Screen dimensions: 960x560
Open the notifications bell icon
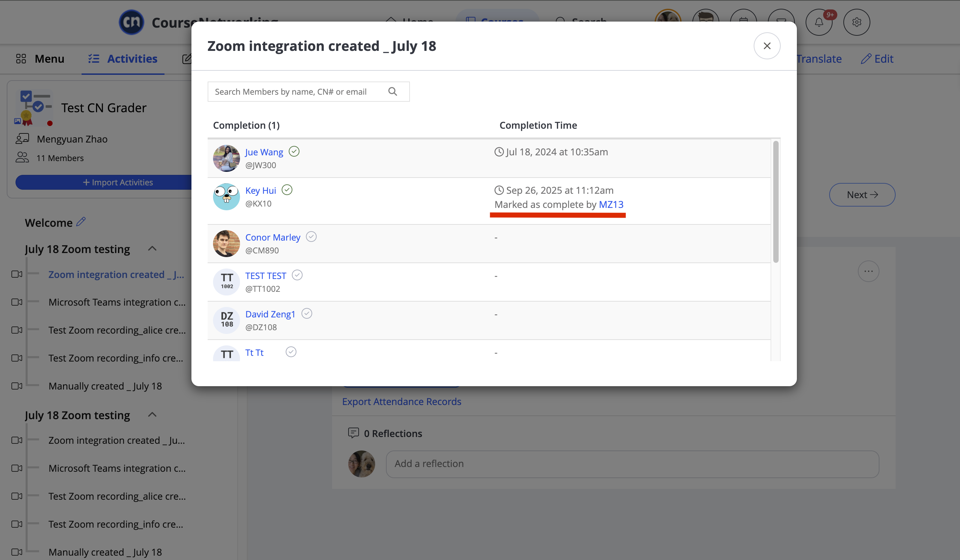[x=819, y=23]
